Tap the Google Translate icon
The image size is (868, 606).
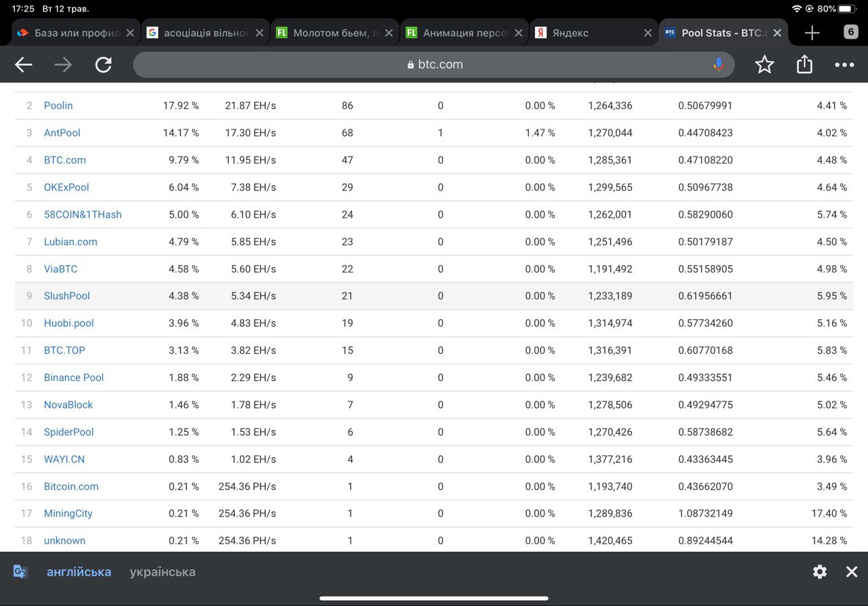pyautogui.click(x=20, y=571)
